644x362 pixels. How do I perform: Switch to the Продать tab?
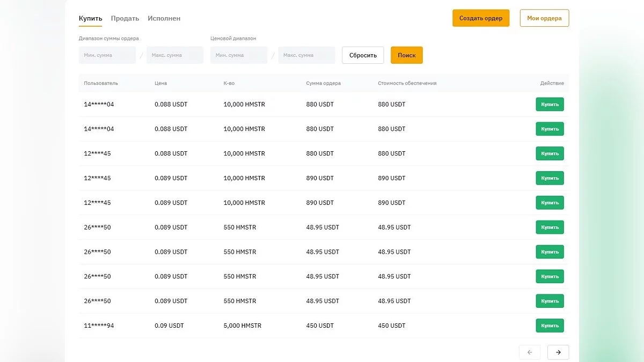pyautogui.click(x=125, y=18)
